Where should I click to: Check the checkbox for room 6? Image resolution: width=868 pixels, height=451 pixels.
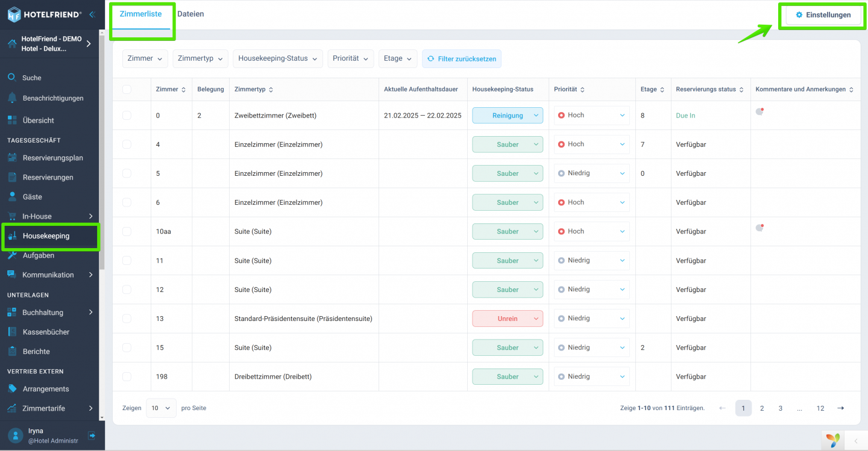(127, 202)
